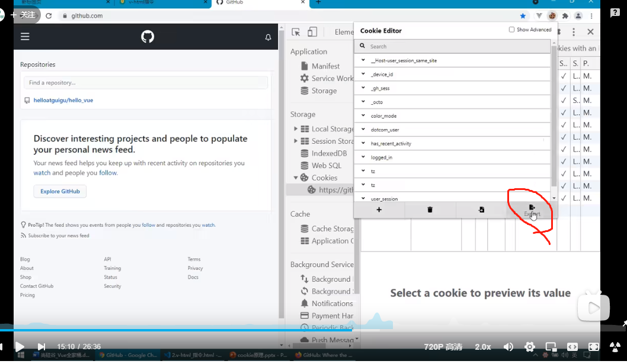627x364 pixels.
Task: Open Chrome's three-dot menu
Action: point(591,16)
